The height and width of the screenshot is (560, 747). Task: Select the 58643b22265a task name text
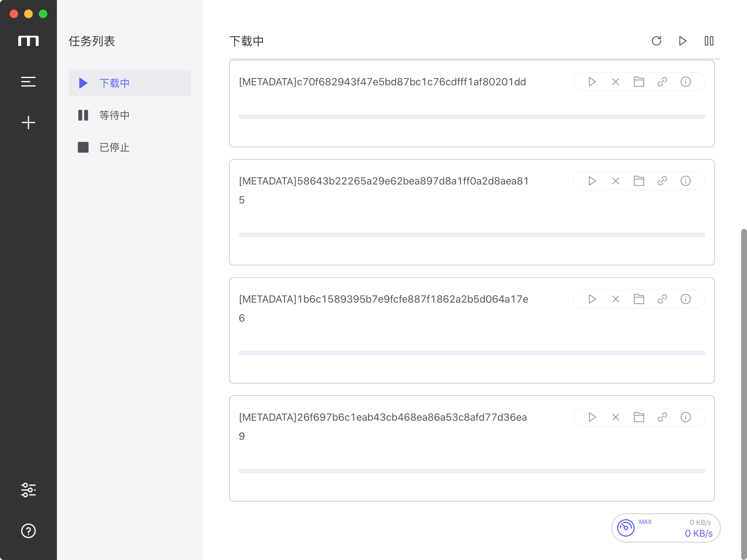coord(384,190)
